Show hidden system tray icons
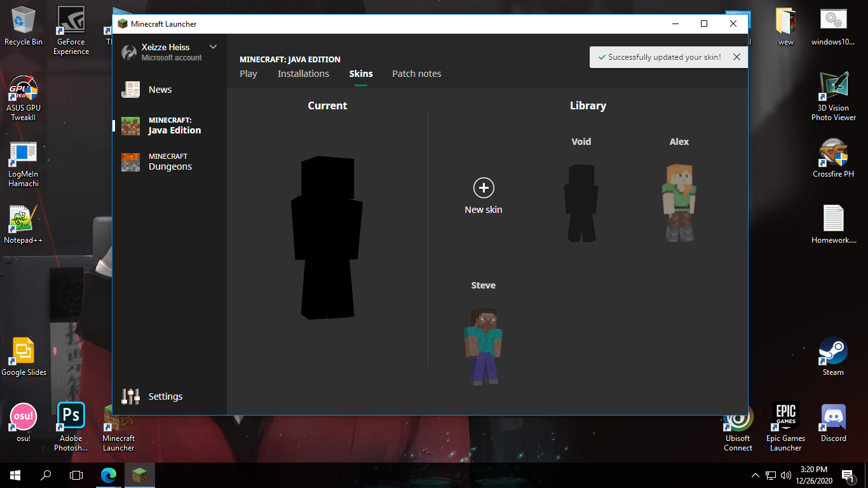Viewport: 868px width, 488px height. 755,475
